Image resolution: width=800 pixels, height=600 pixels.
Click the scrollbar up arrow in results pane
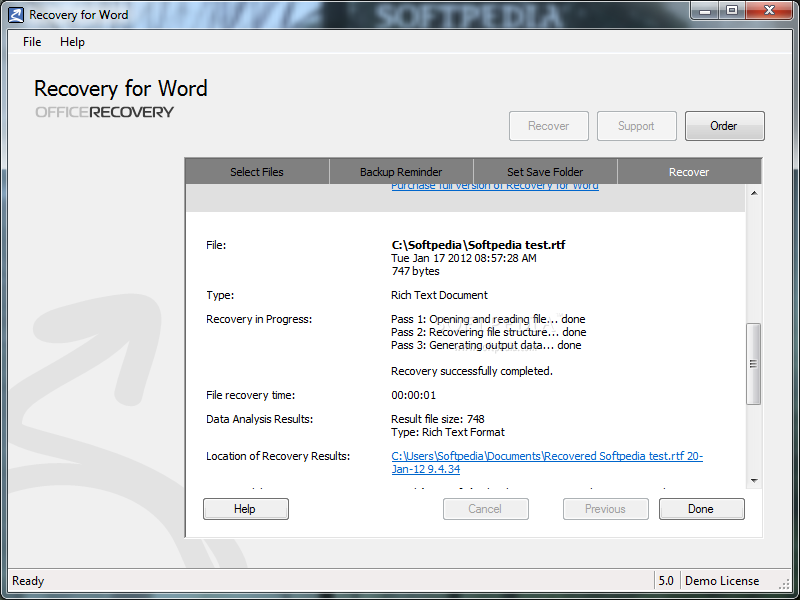[754, 193]
